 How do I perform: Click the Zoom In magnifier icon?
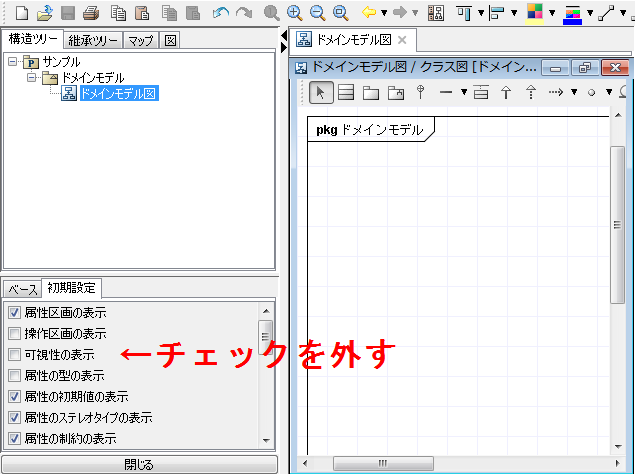[x=294, y=13]
